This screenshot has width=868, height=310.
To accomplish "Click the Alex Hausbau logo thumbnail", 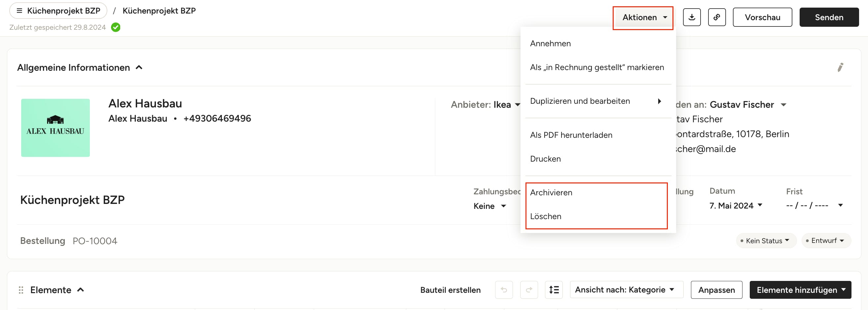I will click(55, 128).
